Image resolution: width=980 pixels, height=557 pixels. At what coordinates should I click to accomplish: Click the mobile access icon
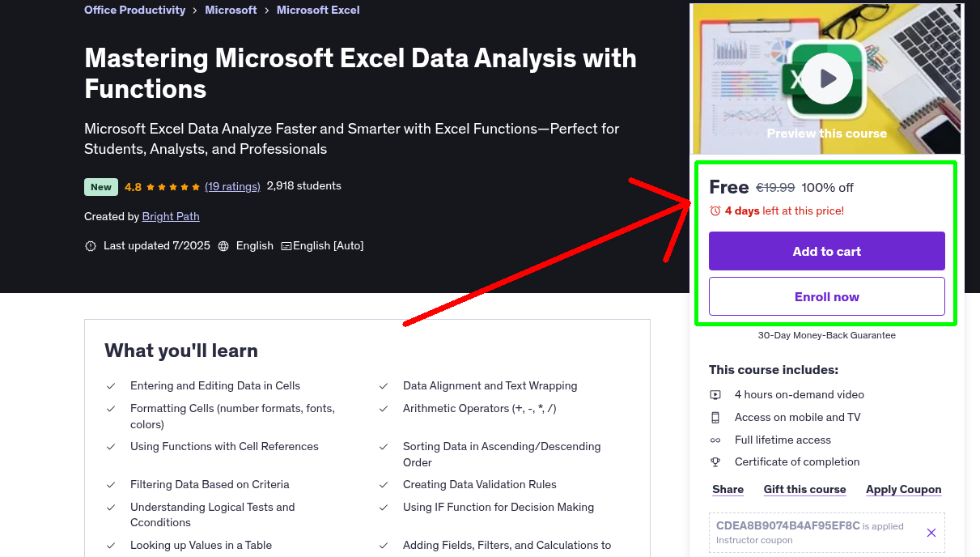[x=715, y=418]
